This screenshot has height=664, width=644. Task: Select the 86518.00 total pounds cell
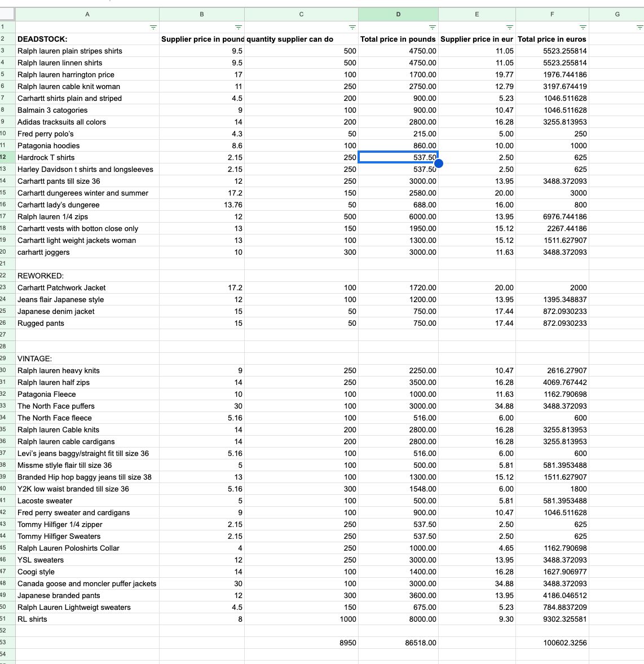(398, 643)
